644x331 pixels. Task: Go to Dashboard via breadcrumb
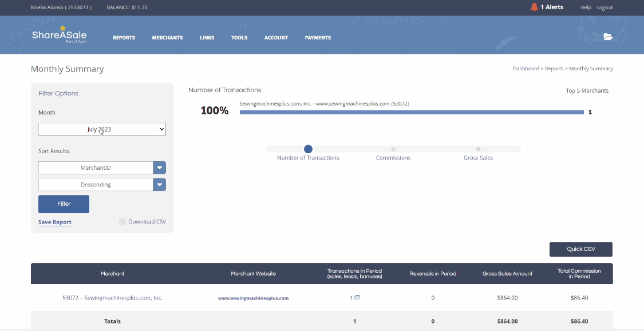click(526, 69)
